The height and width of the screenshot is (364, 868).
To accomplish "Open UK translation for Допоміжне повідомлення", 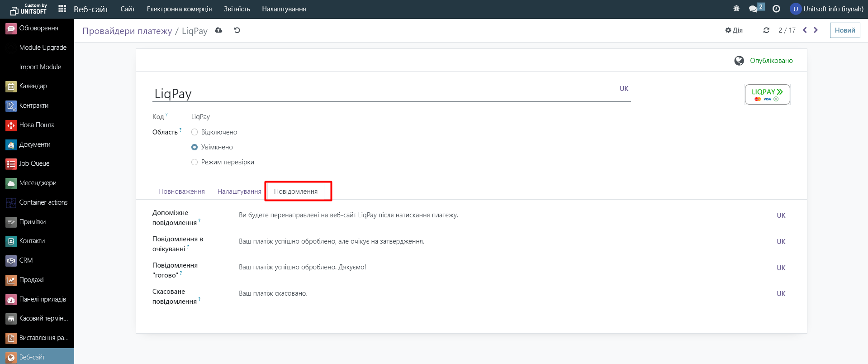I will pyautogui.click(x=781, y=216).
